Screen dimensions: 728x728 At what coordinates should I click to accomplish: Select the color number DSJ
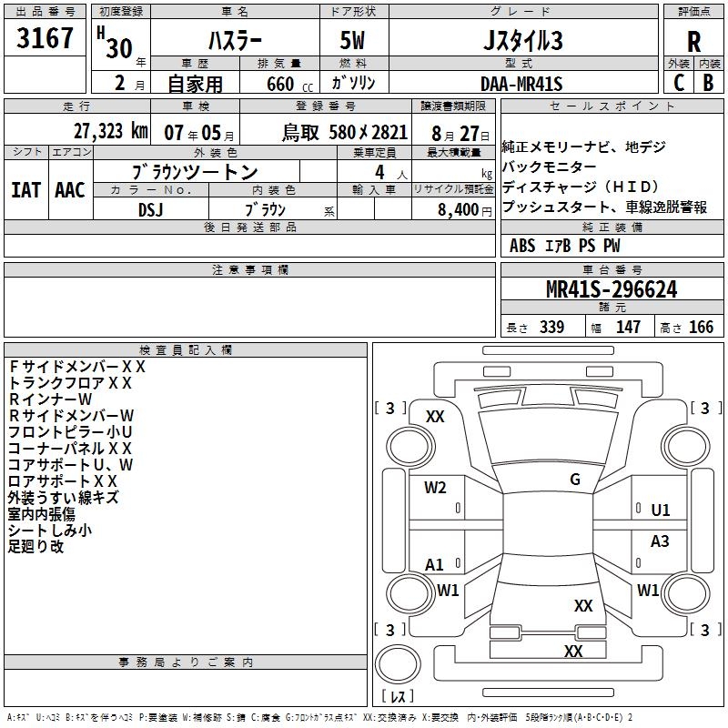[x=151, y=210]
